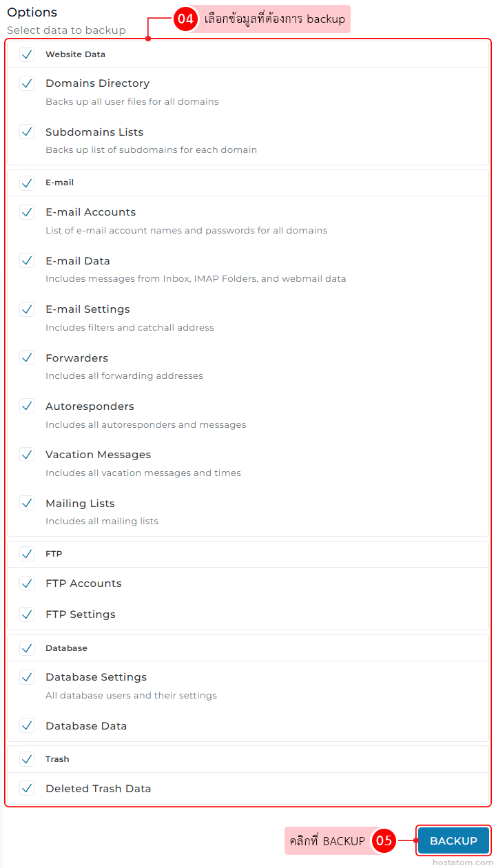Uncheck the E-mail group checkbox
Viewport: 496px width, 868px height.
pyautogui.click(x=27, y=183)
